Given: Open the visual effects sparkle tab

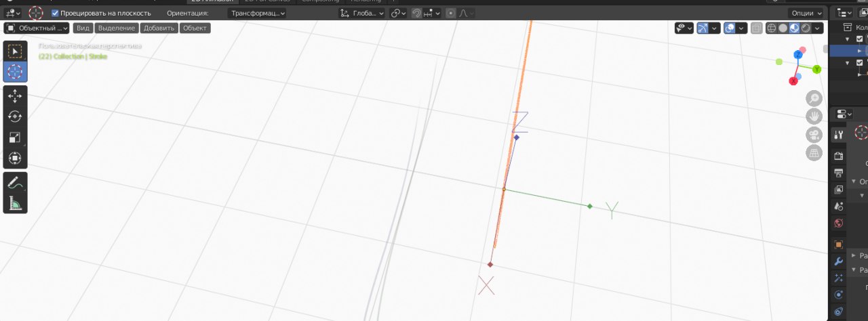Looking at the screenshot, I should (x=839, y=278).
